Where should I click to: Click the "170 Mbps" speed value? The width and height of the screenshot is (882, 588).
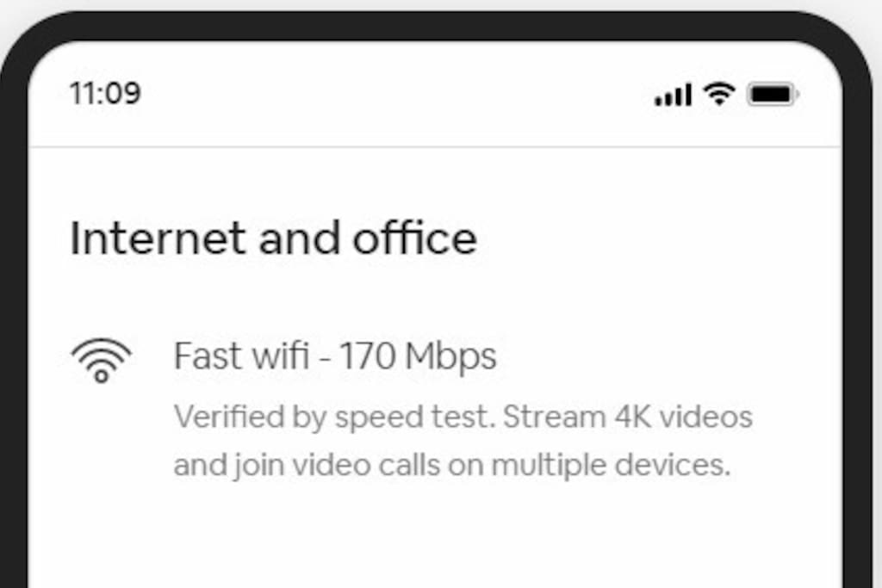pyautogui.click(x=418, y=356)
